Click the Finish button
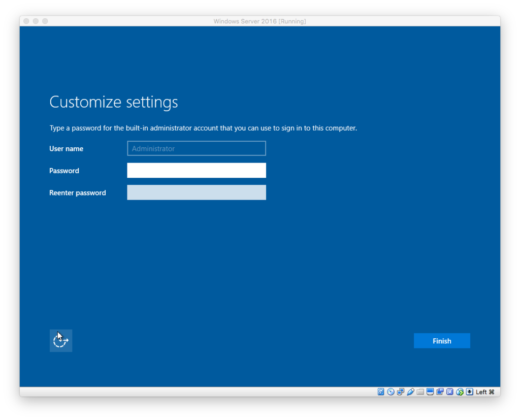Screen dimensions: 520x420 tap(442, 341)
